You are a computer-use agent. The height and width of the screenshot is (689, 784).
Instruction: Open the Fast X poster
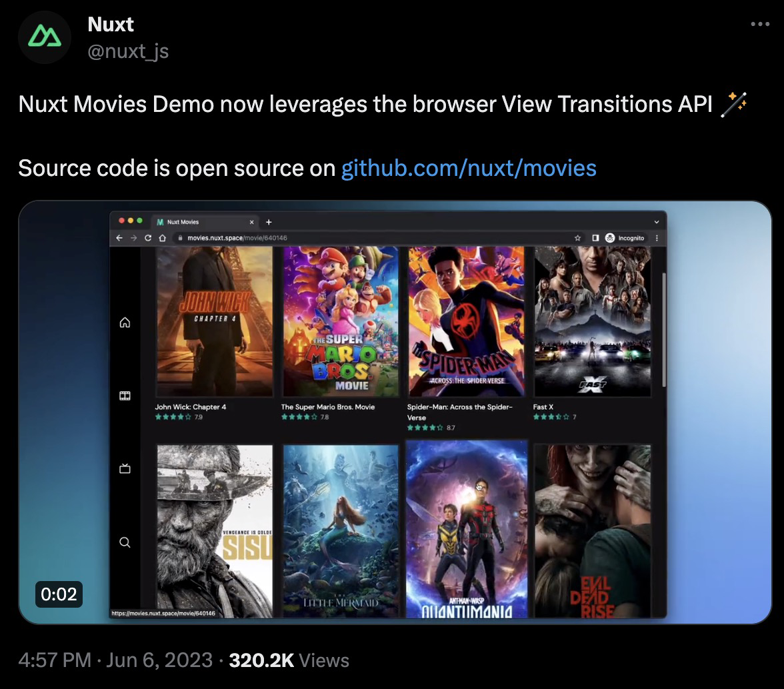tap(593, 321)
